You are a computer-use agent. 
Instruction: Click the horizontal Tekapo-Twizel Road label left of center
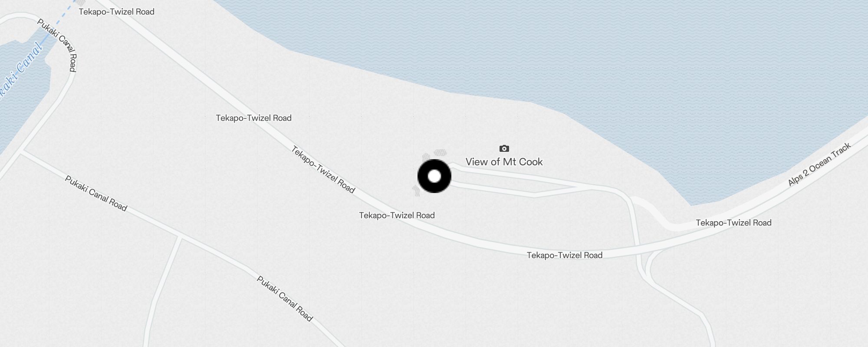pos(253,118)
